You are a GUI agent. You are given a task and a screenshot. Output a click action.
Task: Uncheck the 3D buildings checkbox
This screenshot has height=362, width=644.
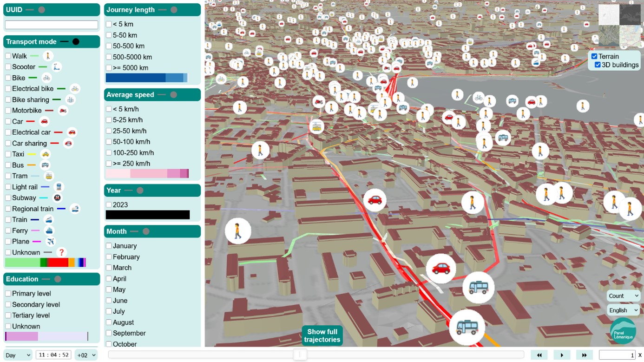coord(598,65)
